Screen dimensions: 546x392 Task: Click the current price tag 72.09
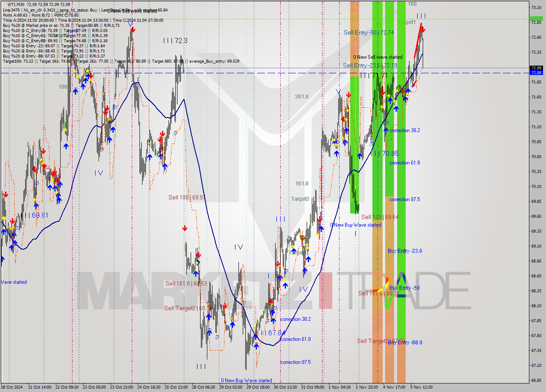coord(536,68)
